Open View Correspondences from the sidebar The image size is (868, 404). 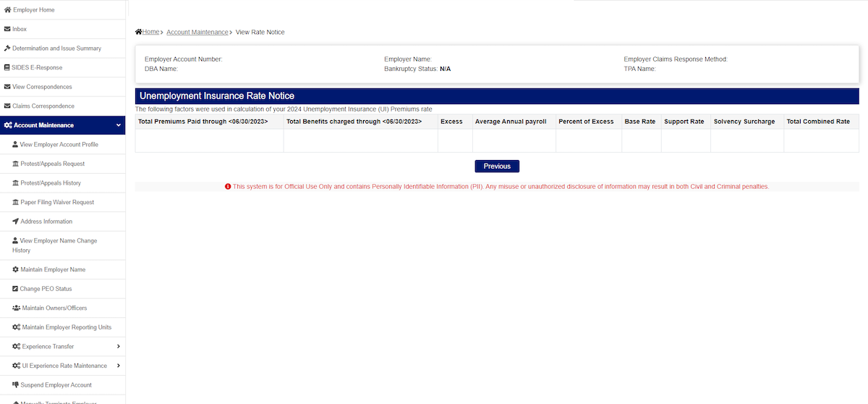click(42, 87)
